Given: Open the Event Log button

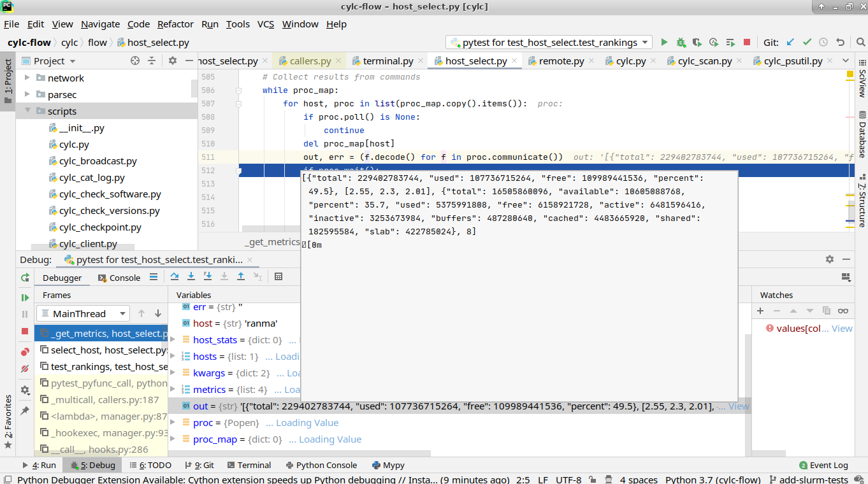Looking at the screenshot, I should [823, 465].
